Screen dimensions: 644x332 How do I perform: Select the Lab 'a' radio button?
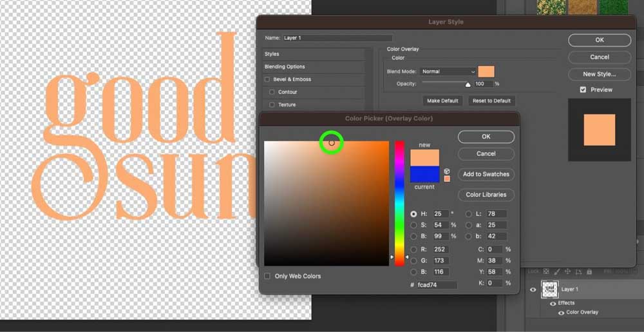click(x=469, y=225)
